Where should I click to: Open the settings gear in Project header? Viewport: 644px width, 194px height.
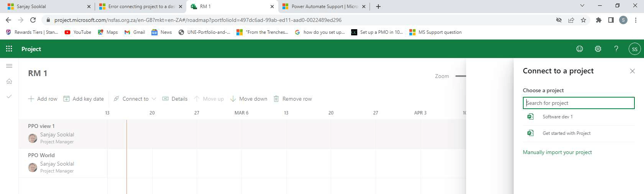pyautogui.click(x=598, y=49)
